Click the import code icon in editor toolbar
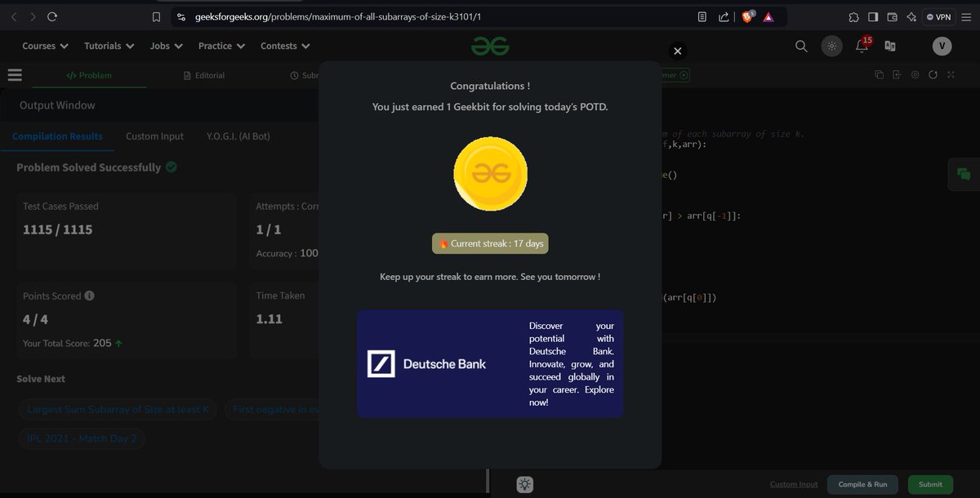 [x=897, y=75]
